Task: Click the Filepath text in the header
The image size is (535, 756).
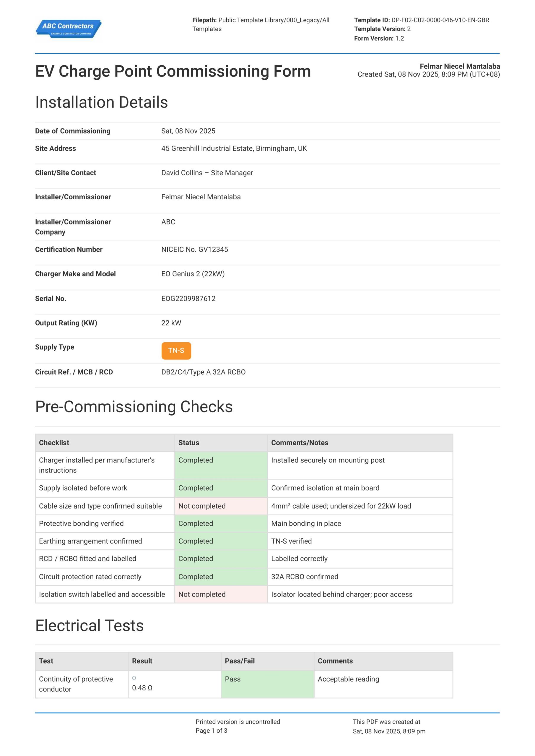Action: coord(260,25)
